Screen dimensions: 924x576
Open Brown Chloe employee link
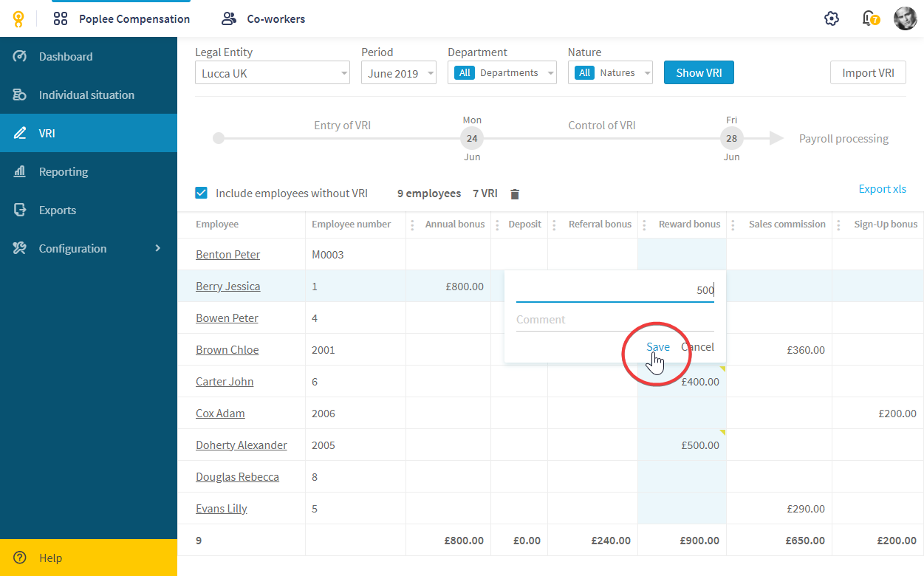[x=227, y=350]
